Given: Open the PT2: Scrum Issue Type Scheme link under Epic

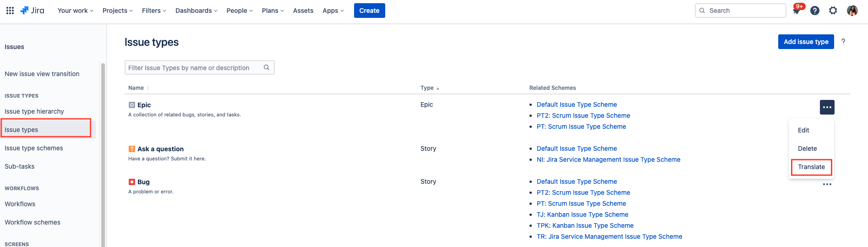Looking at the screenshot, I should [x=583, y=115].
